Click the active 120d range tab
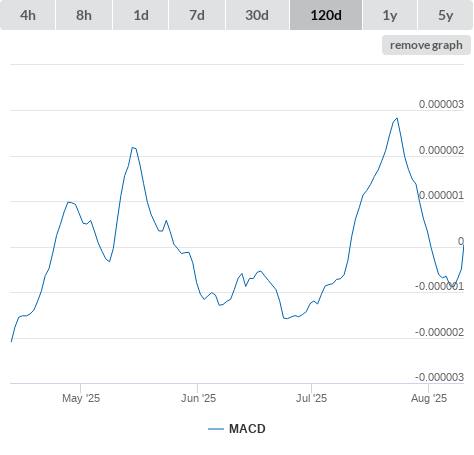 pyautogui.click(x=326, y=15)
